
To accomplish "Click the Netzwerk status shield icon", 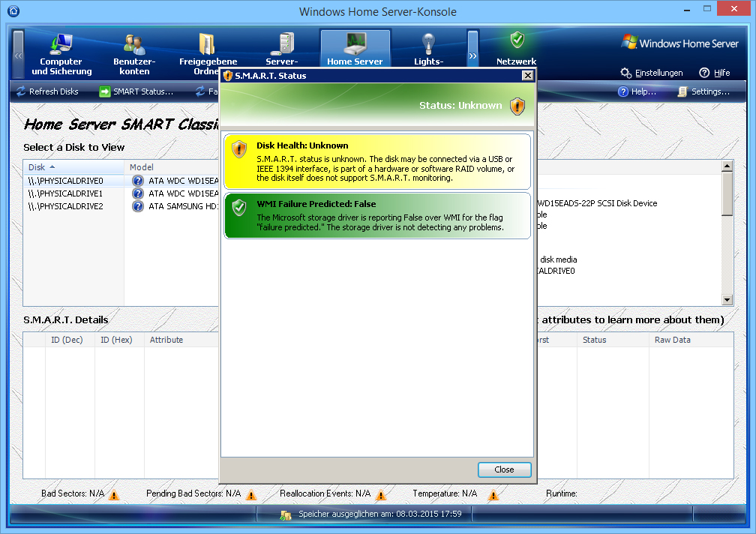I will pyautogui.click(x=517, y=40).
